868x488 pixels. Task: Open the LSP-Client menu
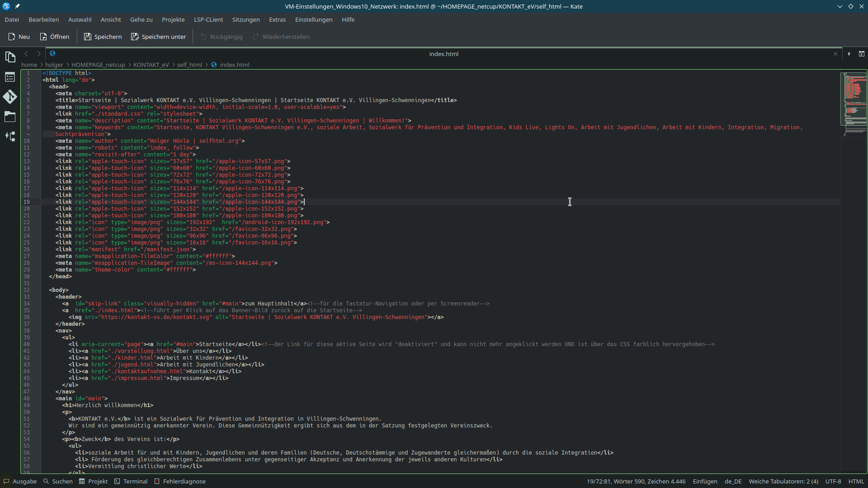[x=208, y=19]
